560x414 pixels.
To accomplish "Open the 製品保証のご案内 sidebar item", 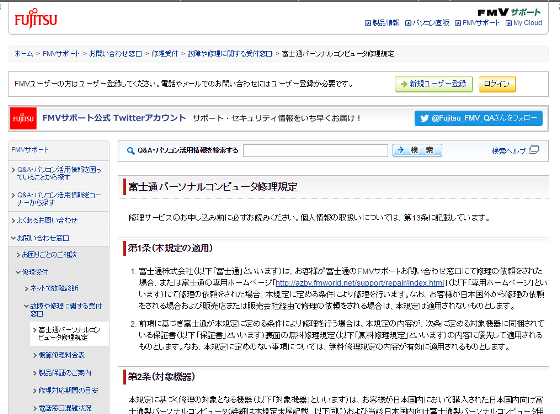I will click(65, 373).
